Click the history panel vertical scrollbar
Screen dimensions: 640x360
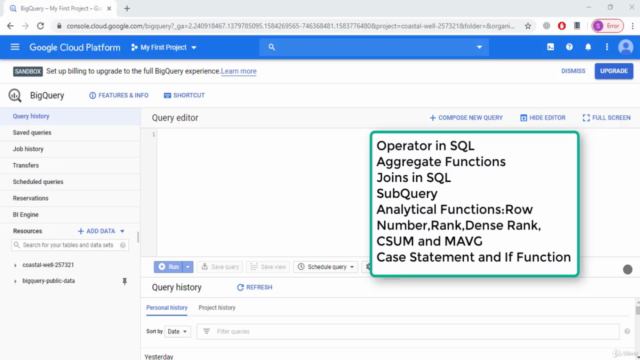(638, 310)
